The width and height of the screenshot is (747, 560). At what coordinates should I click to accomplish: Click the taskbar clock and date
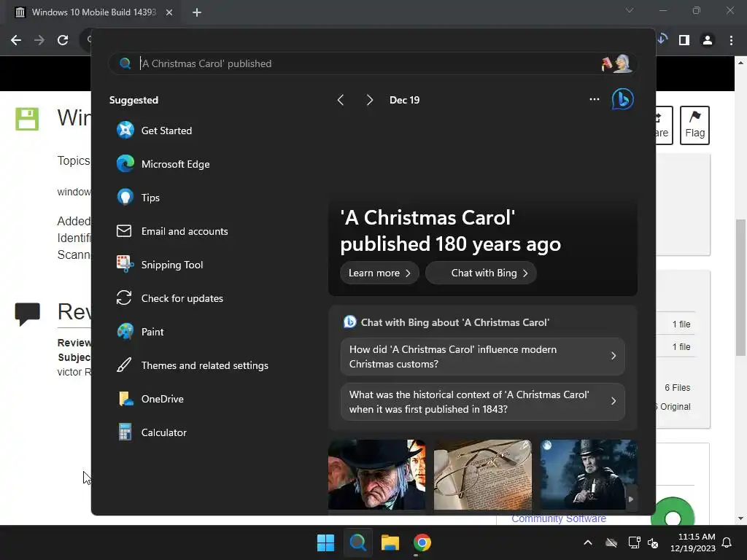[693, 542]
